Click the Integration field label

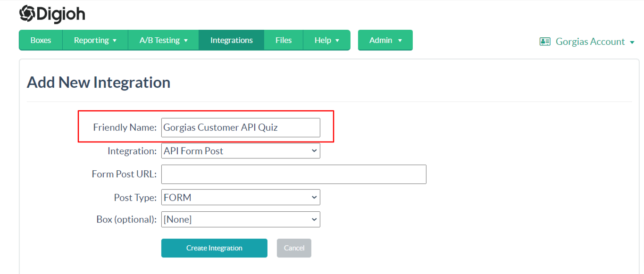click(x=132, y=151)
